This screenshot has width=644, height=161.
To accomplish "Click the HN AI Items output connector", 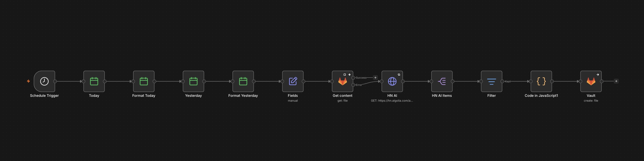I will tap(452, 81).
